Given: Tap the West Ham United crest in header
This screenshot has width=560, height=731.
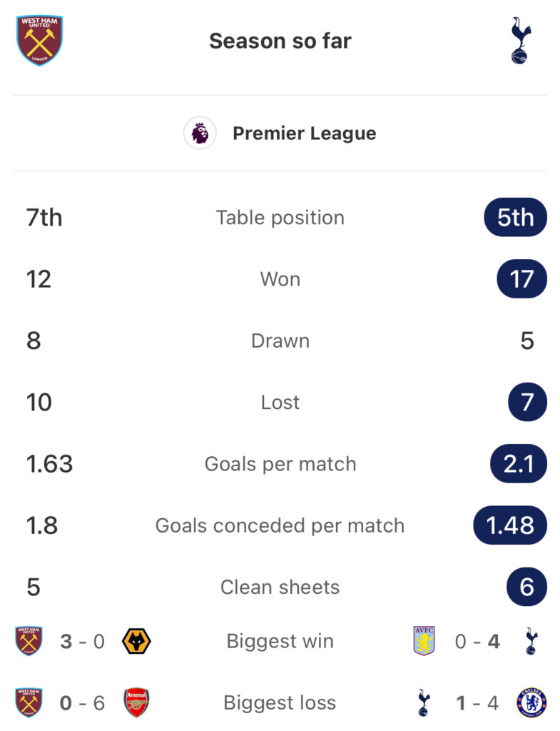Looking at the screenshot, I should [x=40, y=41].
